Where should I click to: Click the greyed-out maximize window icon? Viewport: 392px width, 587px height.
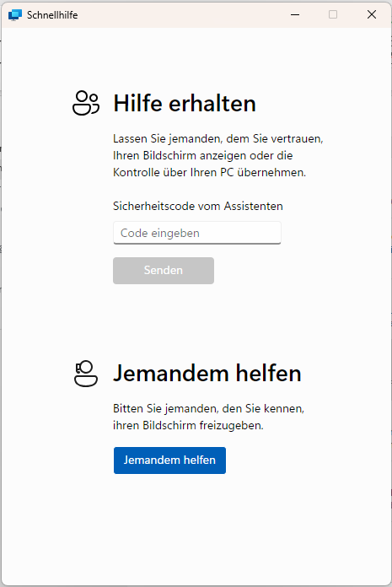333,14
